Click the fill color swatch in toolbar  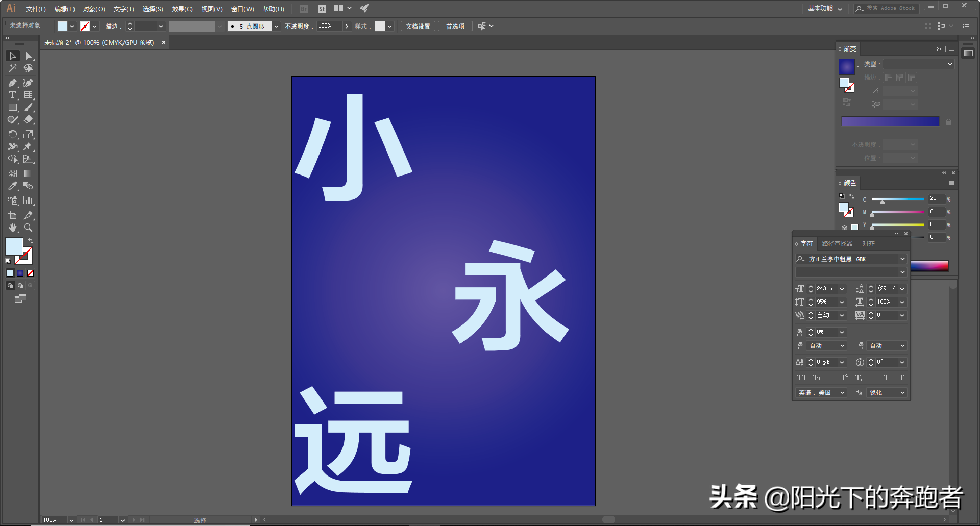tap(14, 246)
